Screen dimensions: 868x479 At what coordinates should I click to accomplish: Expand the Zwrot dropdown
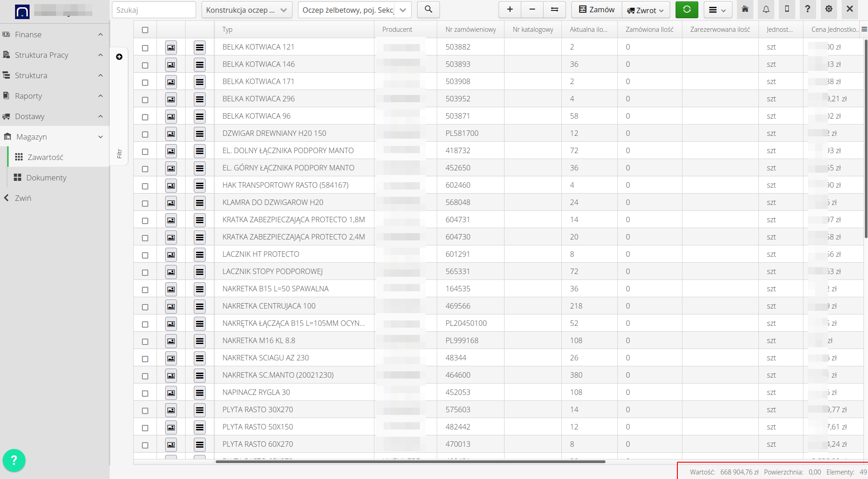coord(646,10)
